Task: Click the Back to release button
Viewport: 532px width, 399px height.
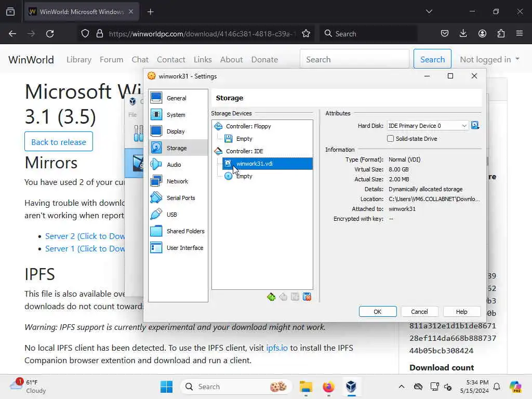Action: [59, 141]
